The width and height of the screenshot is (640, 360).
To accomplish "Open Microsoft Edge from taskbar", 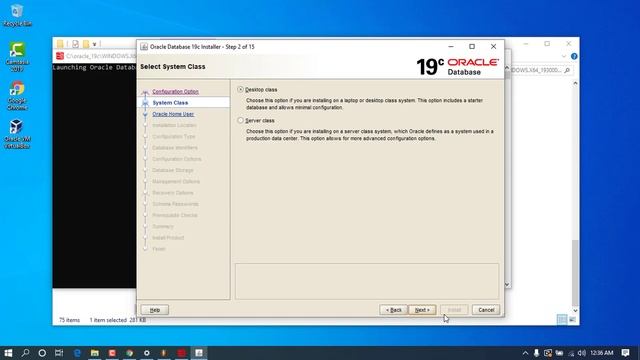I will [77, 353].
